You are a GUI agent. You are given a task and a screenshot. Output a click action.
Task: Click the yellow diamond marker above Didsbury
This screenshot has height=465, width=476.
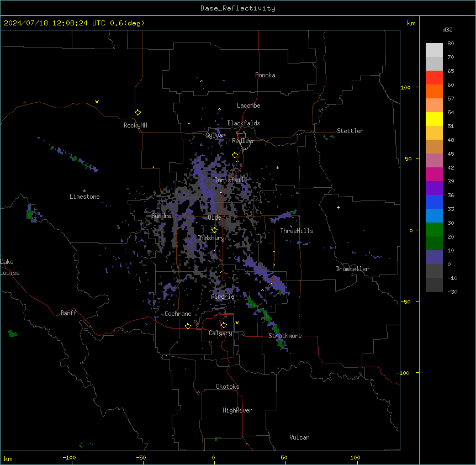click(214, 230)
